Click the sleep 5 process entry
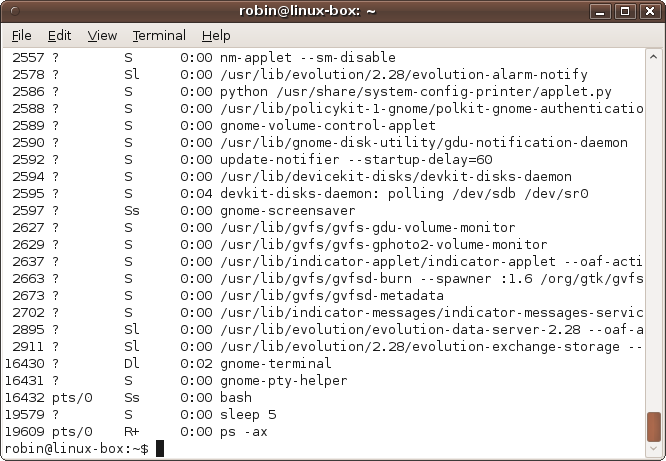The width and height of the screenshot is (666, 461). 248,414
